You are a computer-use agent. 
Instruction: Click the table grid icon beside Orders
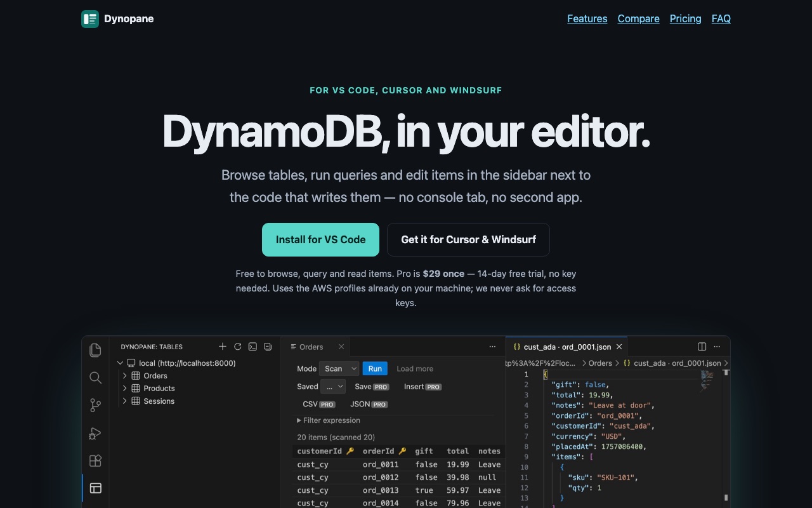point(136,376)
